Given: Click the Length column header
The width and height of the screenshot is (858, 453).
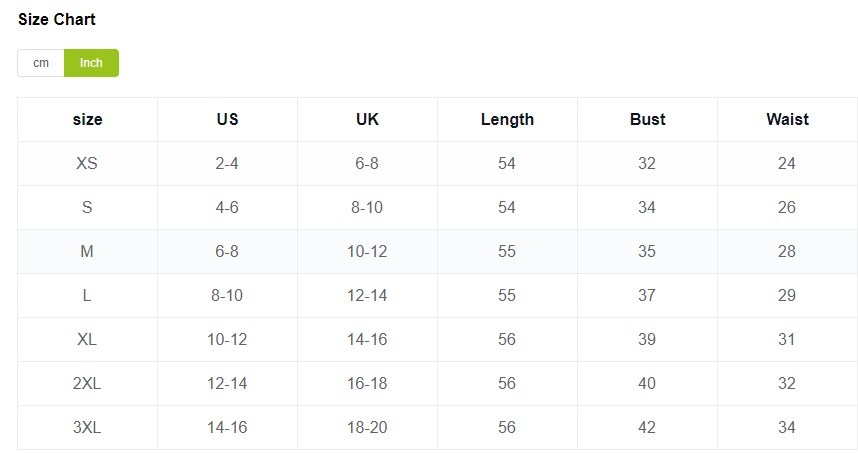Looking at the screenshot, I should coord(507,120).
